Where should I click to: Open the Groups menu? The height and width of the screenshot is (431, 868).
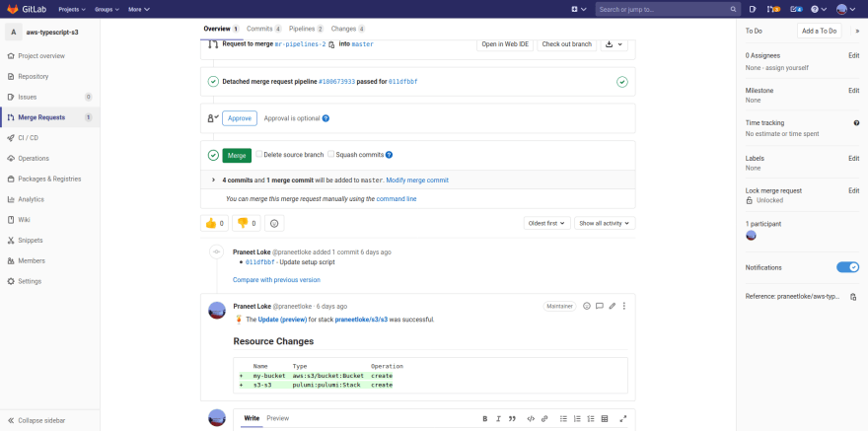point(108,9)
